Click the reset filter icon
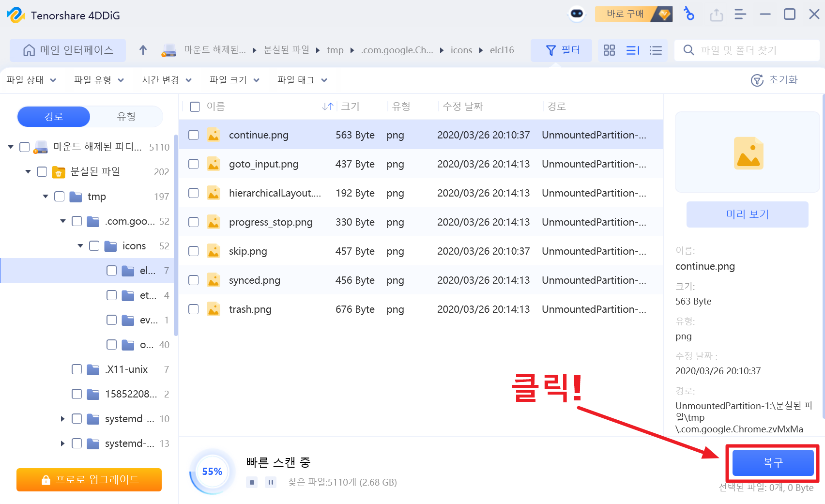The image size is (825, 504). point(757,80)
